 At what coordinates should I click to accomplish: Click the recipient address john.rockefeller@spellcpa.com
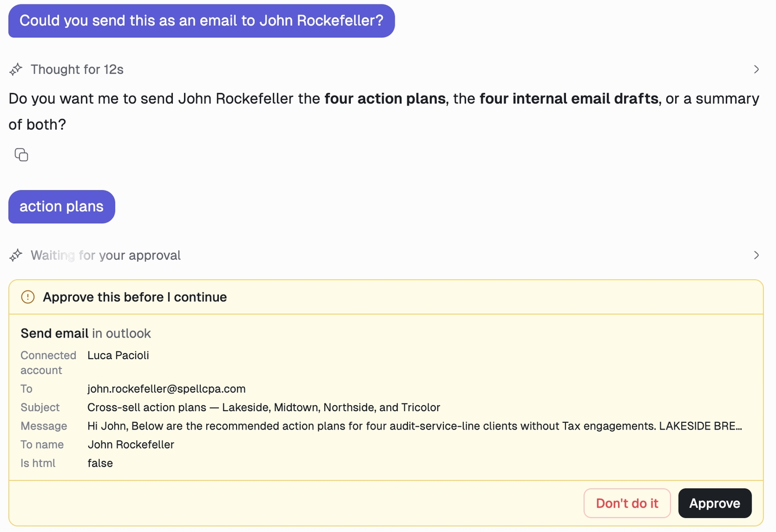(166, 389)
